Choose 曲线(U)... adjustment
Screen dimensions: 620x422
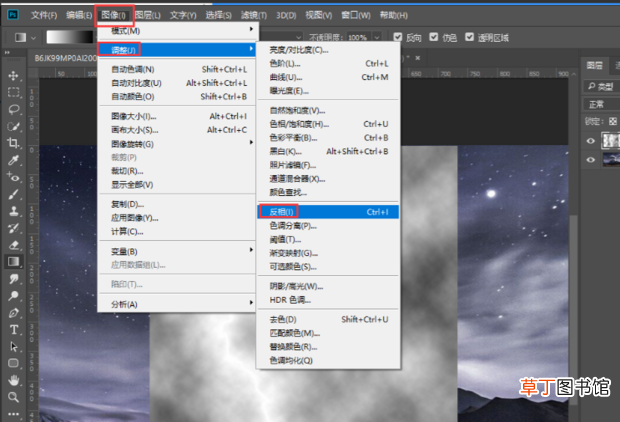[x=328, y=77]
